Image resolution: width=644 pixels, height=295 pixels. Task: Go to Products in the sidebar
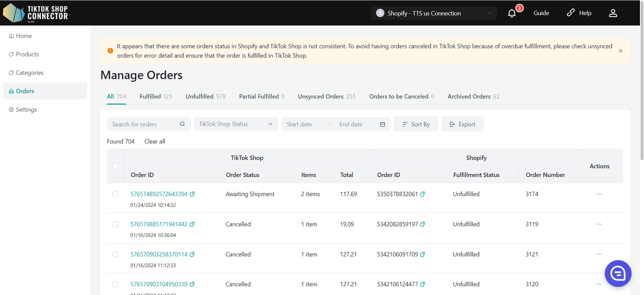pyautogui.click(x=27, y=54)
